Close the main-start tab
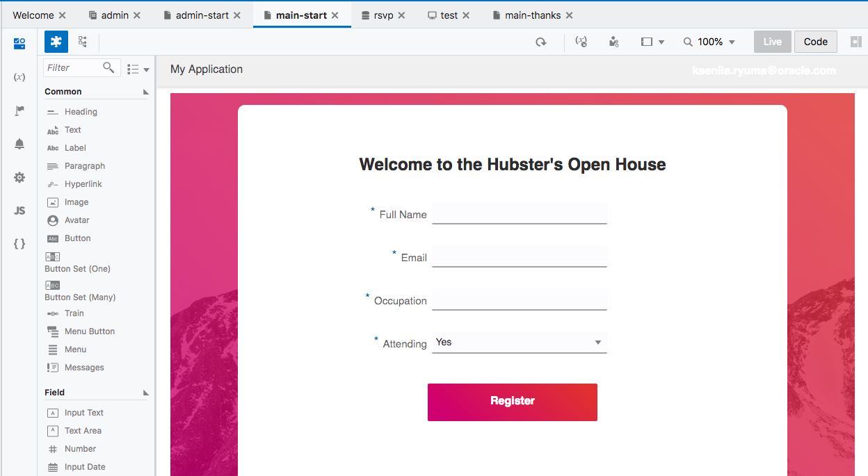 (x=335, y=15)
